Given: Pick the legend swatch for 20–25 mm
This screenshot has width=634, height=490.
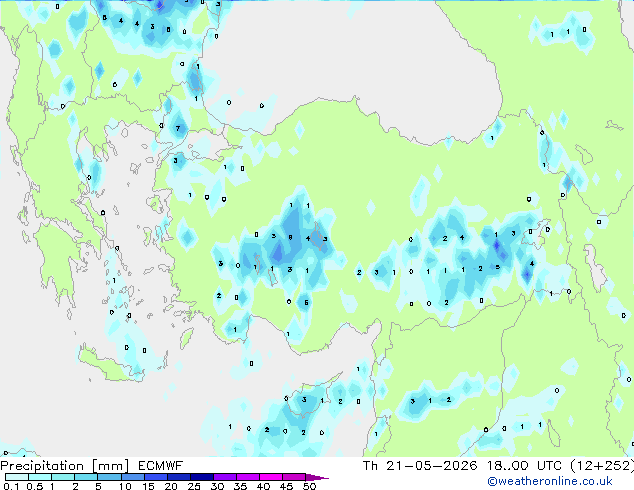Looking at the screenshot, I should pos(178,477).
